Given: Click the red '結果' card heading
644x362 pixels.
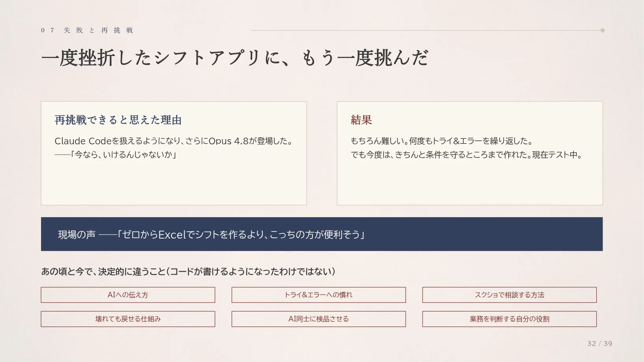Looking at the screenshot, I should (361, 120).
